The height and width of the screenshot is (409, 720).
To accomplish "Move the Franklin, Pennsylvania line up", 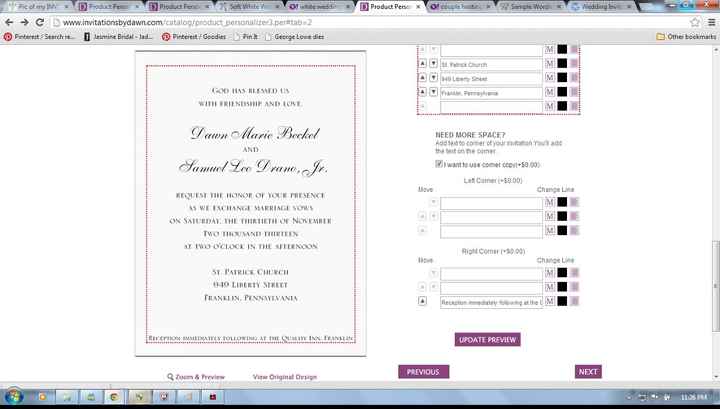I will point(422,92).
